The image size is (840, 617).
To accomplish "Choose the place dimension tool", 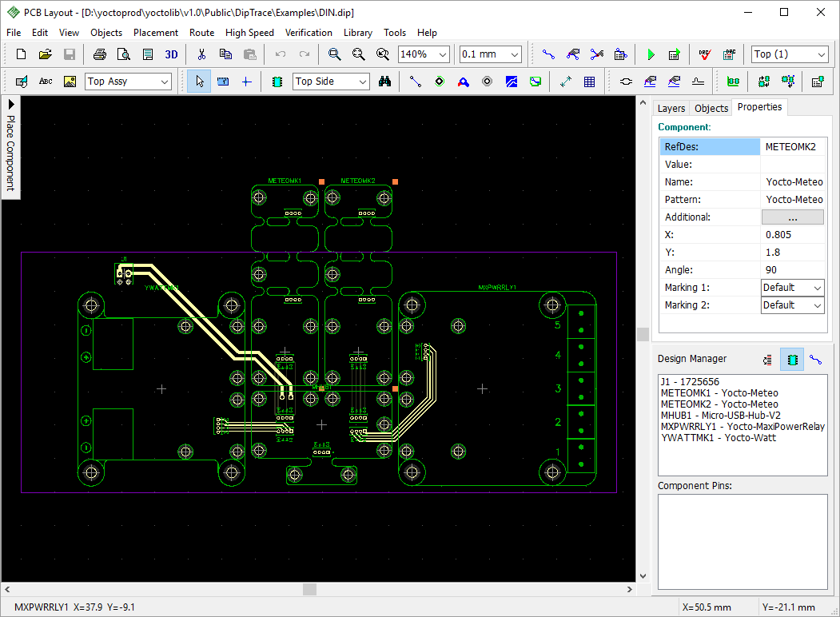I will [x=566, y=82].
